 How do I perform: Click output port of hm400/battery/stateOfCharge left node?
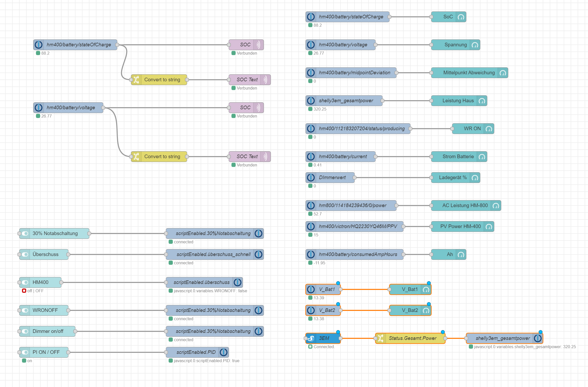[117, 45]
